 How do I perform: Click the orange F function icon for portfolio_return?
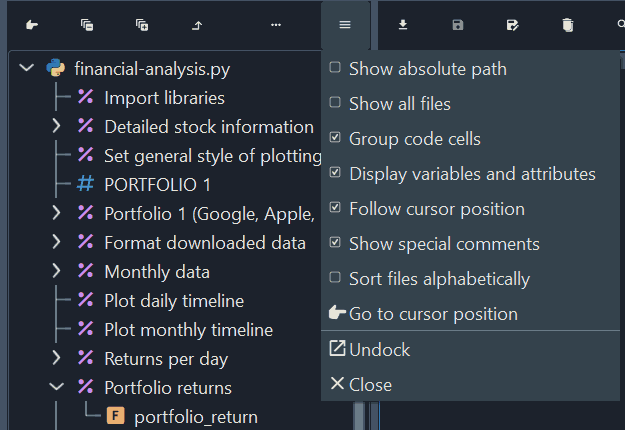116,416
